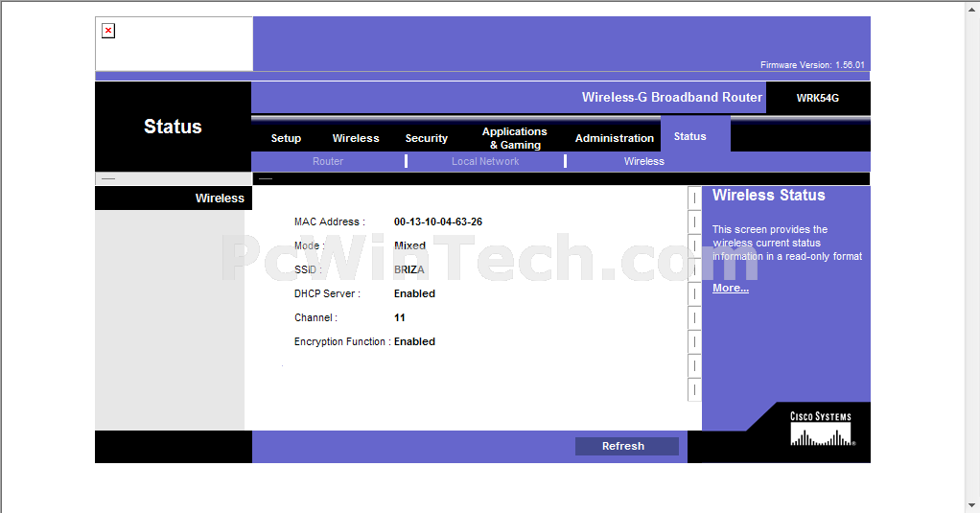Click the Encryption Function Enabled value

[414, 341]
